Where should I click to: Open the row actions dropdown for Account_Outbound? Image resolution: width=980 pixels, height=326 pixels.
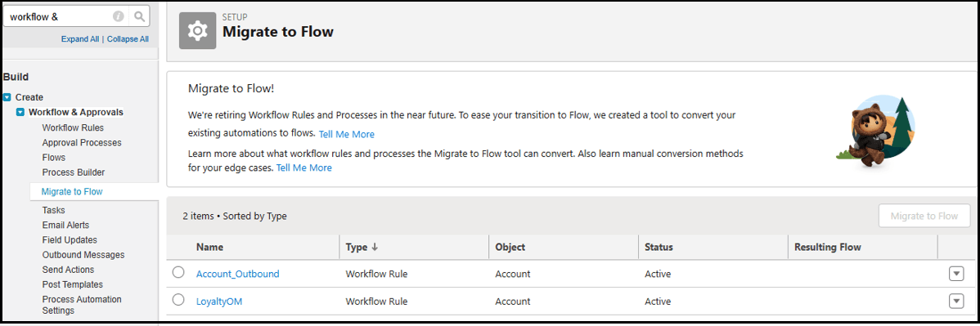point(956,274)
